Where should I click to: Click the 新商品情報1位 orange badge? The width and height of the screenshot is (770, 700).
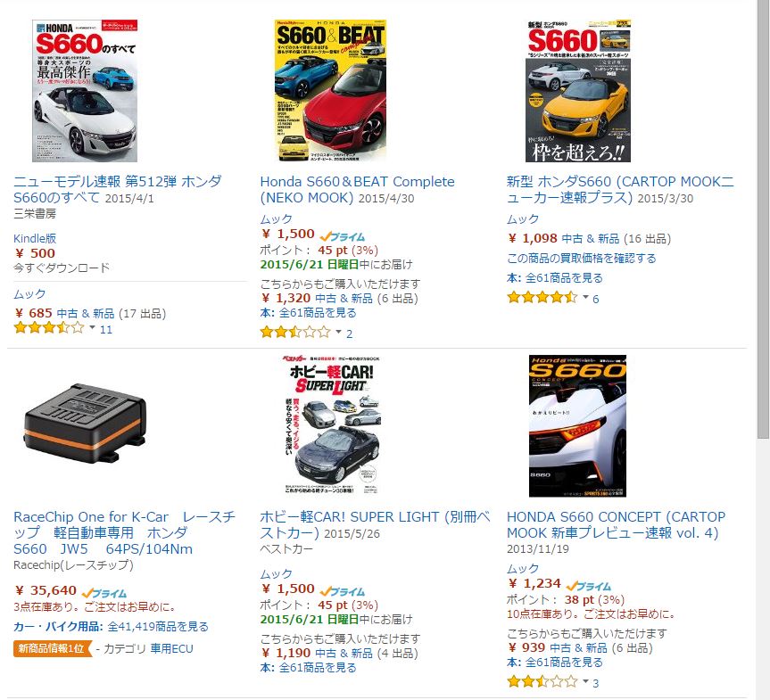point(53,648)
